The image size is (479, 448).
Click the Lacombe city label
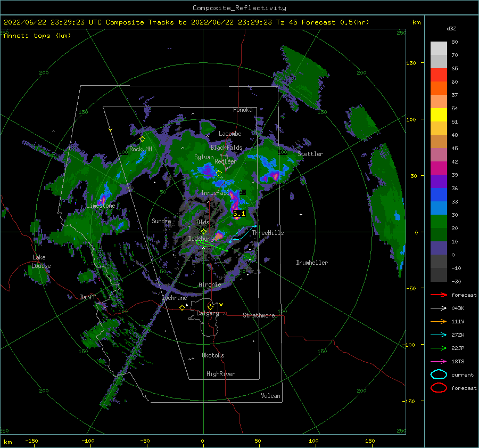(x=230, y=134)
